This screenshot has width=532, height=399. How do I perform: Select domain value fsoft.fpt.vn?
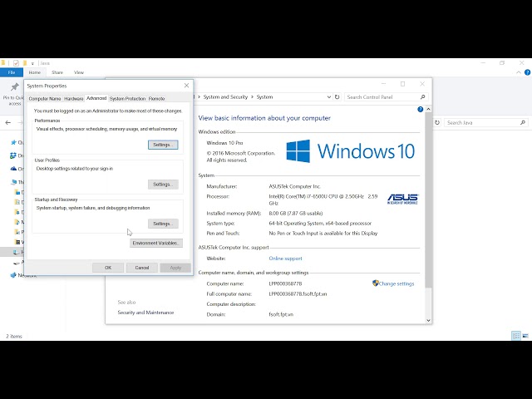coord(281,314)
